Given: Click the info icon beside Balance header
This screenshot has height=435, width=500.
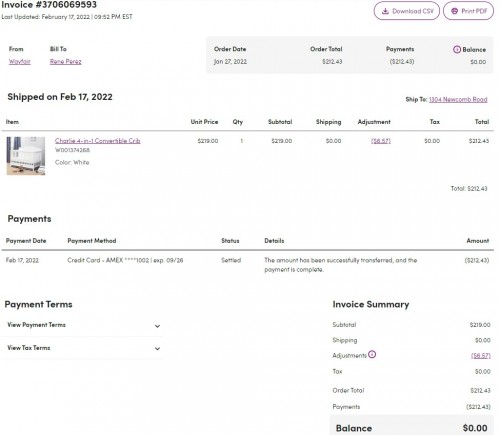Looking at the screenshot, I should coord(457,49).
